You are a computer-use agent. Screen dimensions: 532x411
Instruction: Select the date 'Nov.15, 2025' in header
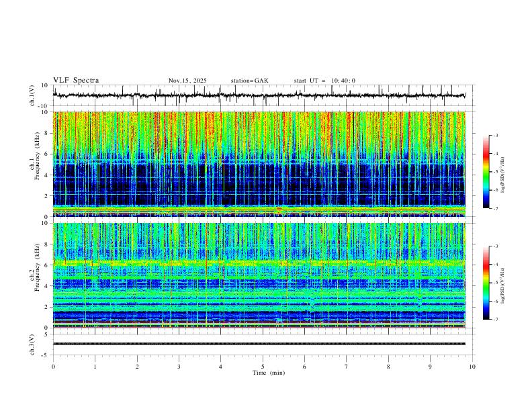tap(187, 81)
